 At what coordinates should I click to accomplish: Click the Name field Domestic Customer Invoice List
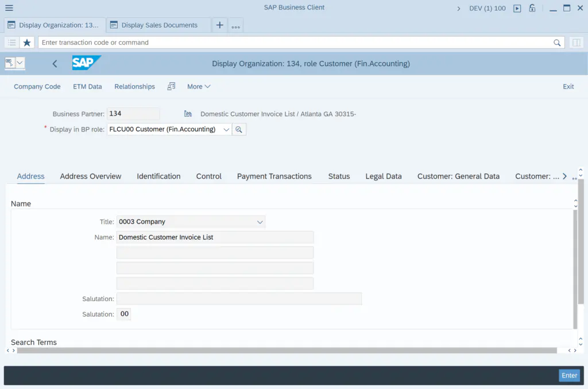point(215,237)
